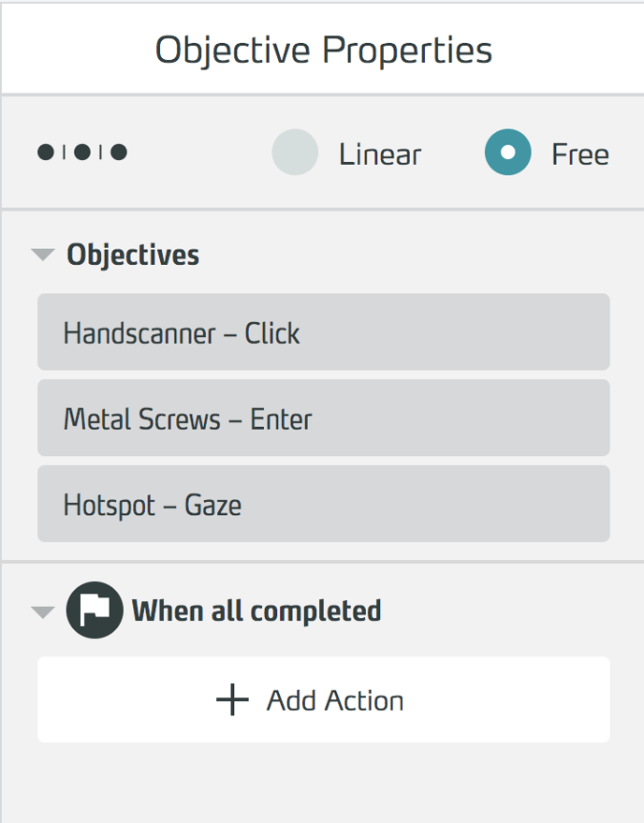Click the Objectives section heading

(x=133, y=255)
